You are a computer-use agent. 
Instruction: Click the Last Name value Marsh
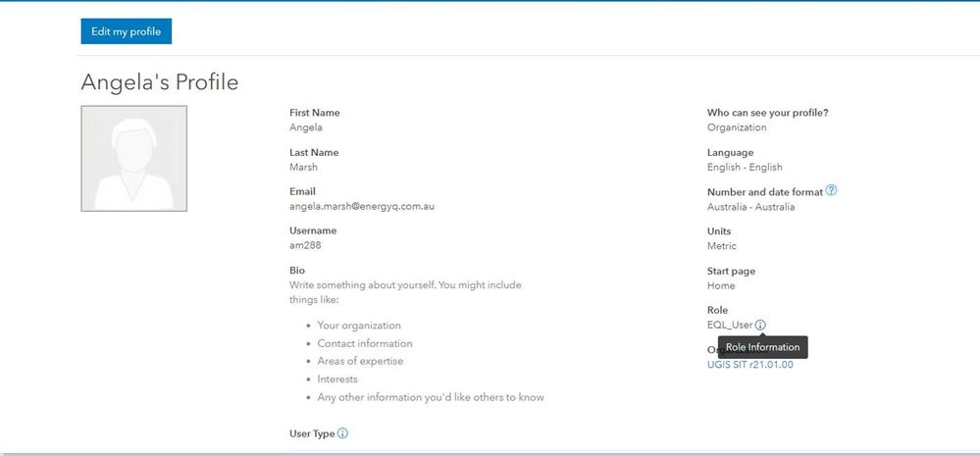point(303,167)
